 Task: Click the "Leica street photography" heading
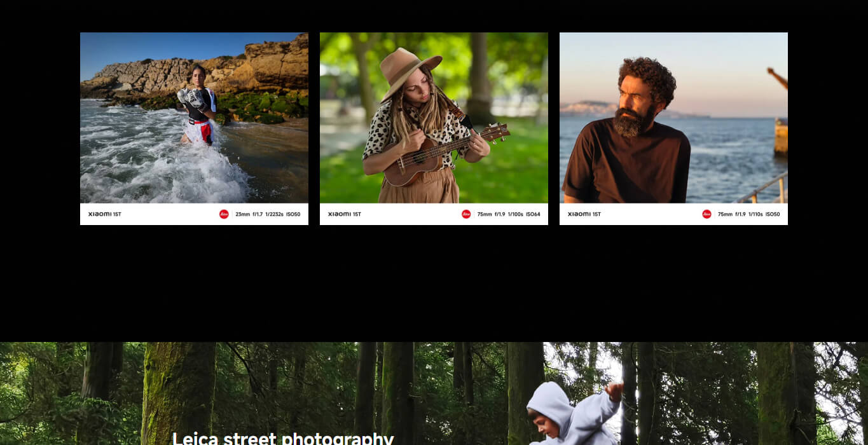pyautogui.click(x=283, y=439)
